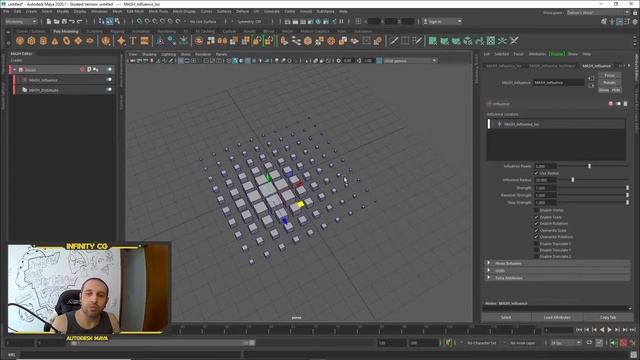Toggle the Channel Box icon at far top right
The height and width of the screenshot is (360, 640).
click(635, 21)
